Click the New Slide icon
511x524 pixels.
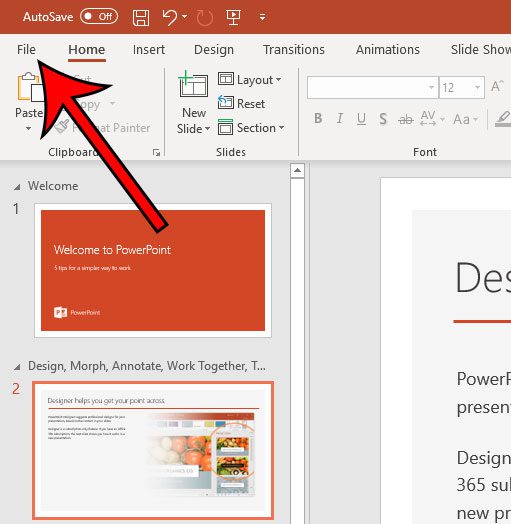pos(194,84)
